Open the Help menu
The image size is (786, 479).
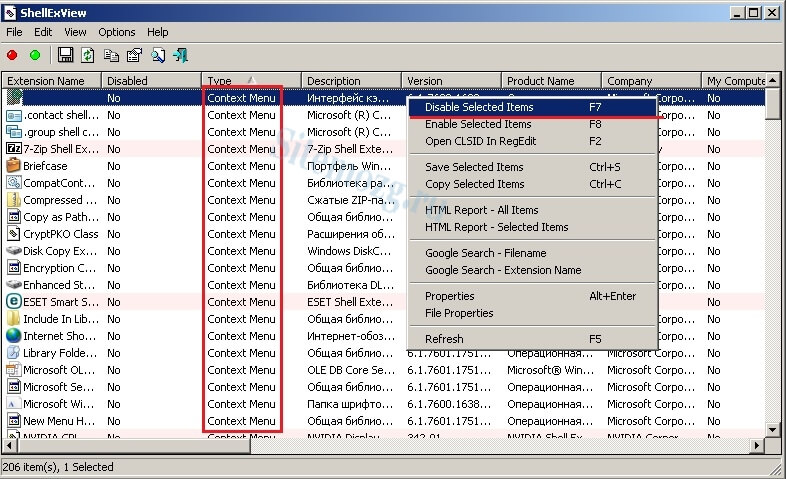(157, 32)
